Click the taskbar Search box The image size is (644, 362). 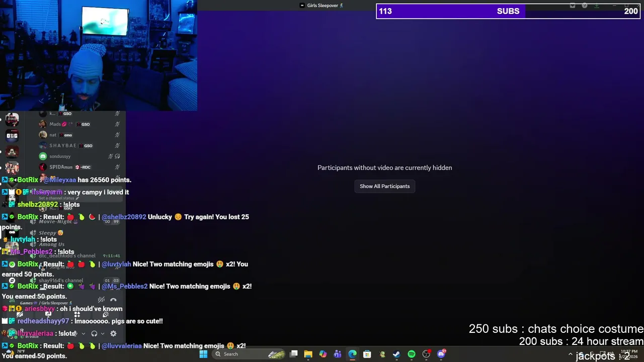pyautogui.click(x=250, y=354)
